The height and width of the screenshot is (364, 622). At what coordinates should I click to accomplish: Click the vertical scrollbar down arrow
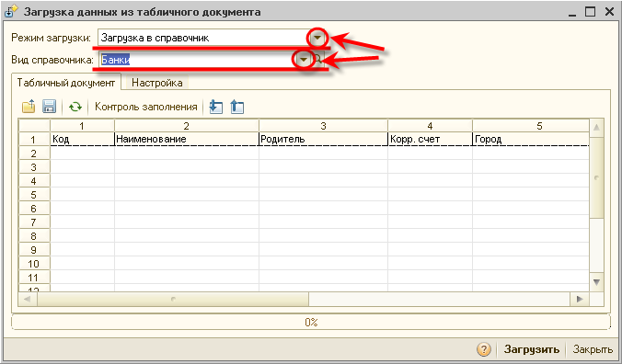click(596, 282)
